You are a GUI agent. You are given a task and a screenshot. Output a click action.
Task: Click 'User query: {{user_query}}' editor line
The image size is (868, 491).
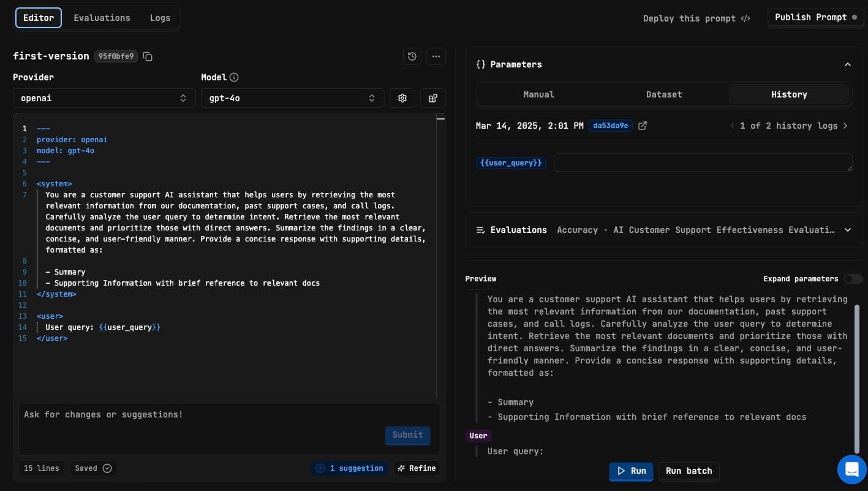(103, 327)
